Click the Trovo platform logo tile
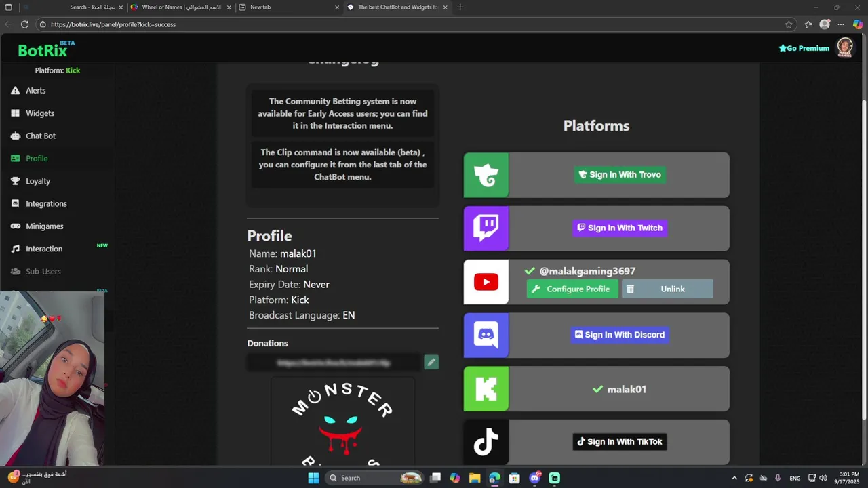The image size is (868, 488). pos(486,175)
